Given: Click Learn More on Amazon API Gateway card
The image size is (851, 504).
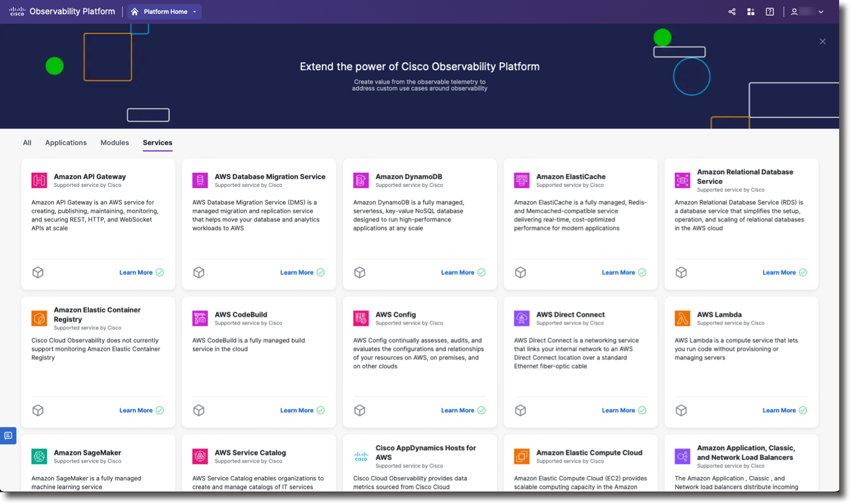Looking at the screenshot, I should pos(136,273).
